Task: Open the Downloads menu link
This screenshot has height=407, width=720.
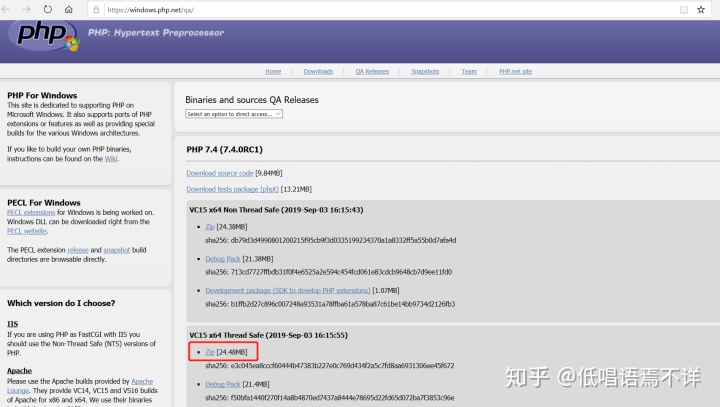Action: (318, 72)
